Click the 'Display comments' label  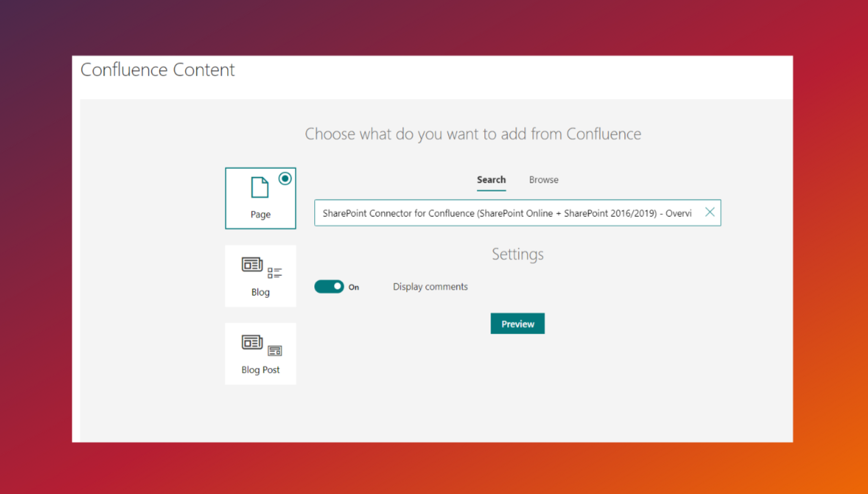tap(430, 287)
